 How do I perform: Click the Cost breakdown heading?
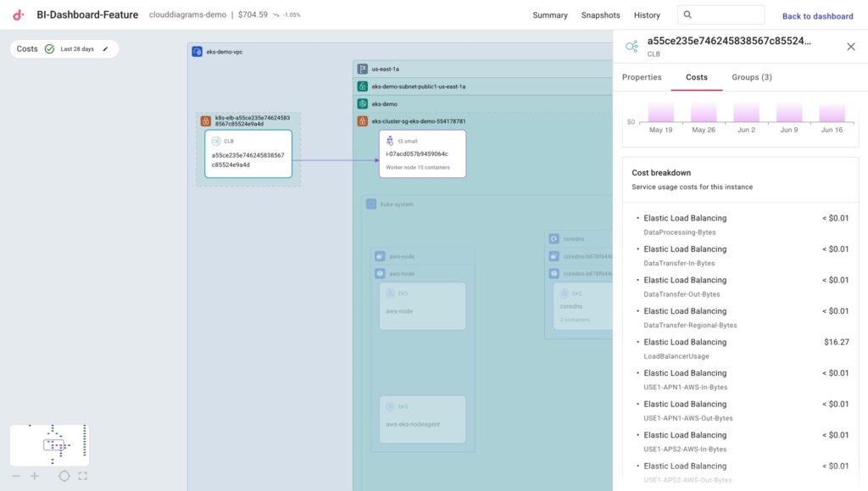point(661,173)
